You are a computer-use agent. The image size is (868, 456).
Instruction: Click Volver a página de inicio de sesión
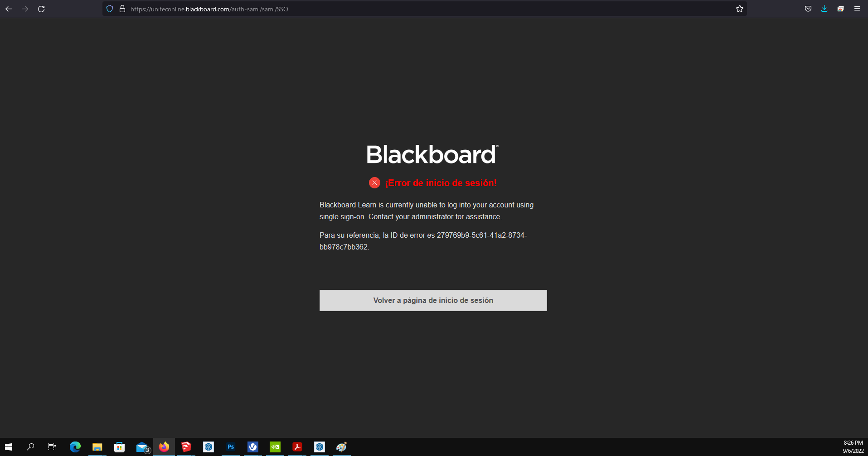[x=433, y=300]
